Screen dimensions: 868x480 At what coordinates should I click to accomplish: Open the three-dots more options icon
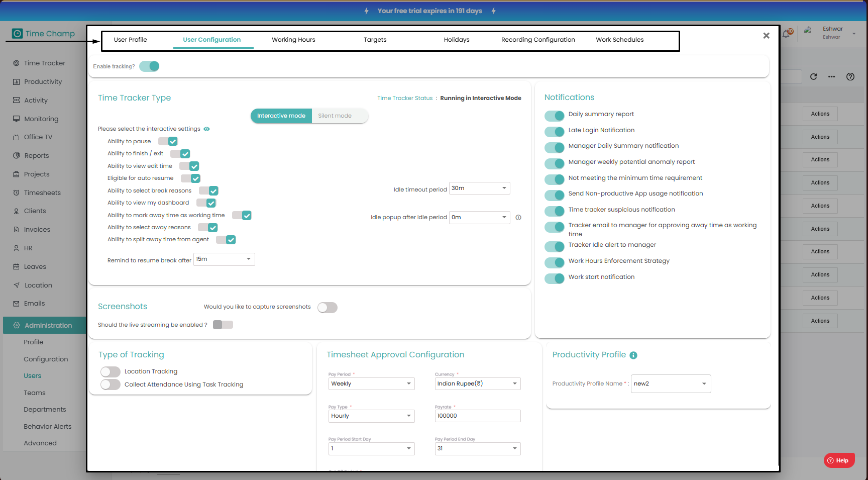832,76
